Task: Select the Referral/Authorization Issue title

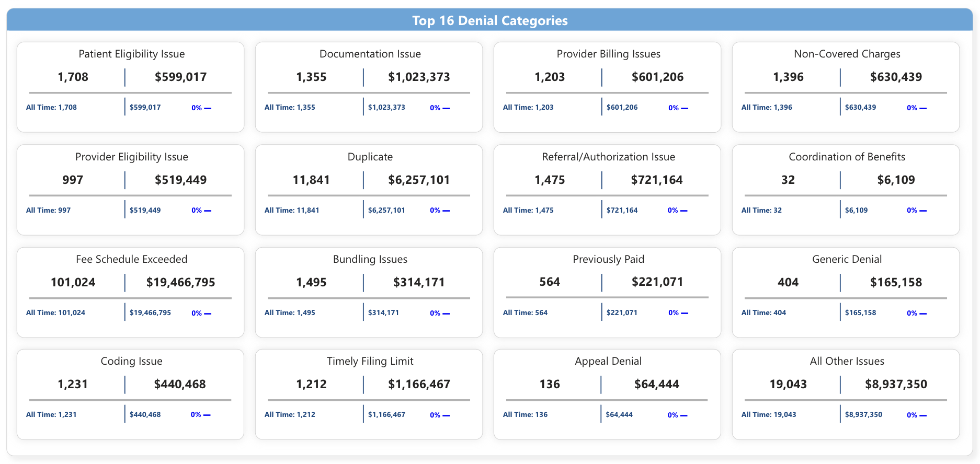Action: [x=608, y=157]
